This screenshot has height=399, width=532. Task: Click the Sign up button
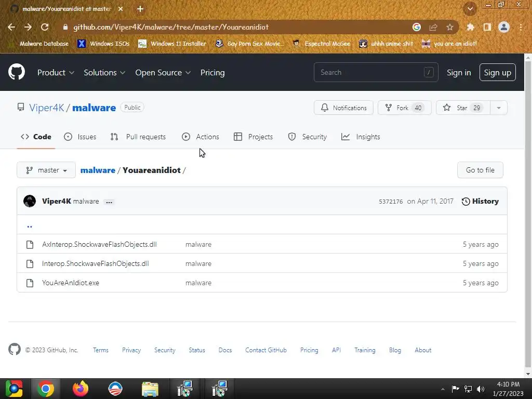tap(497, 72)
